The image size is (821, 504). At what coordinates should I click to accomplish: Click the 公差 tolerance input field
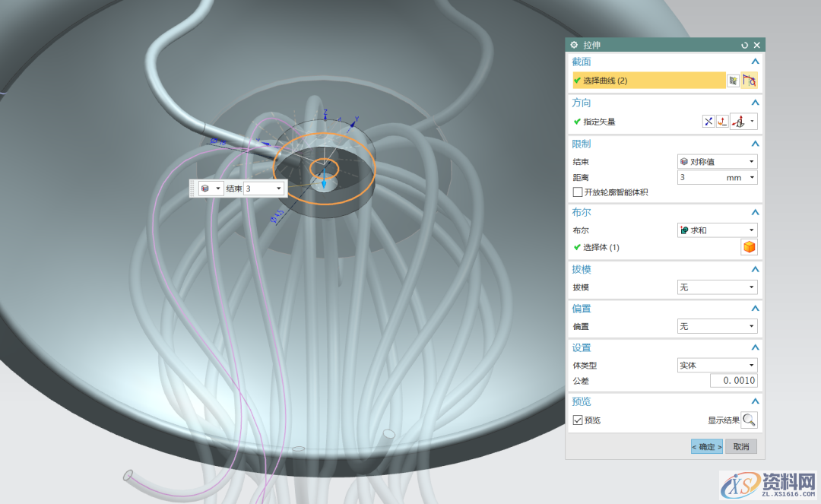point(734,381)
